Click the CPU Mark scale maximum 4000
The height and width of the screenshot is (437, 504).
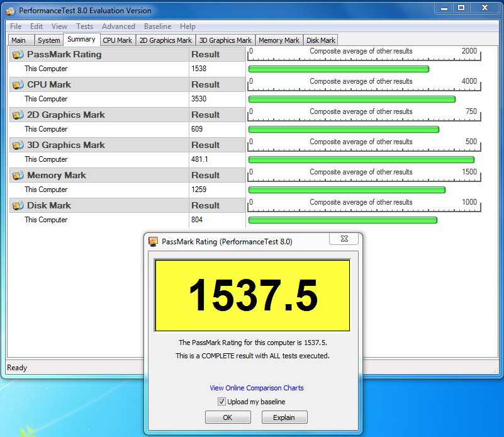click(x=469, y=81)
